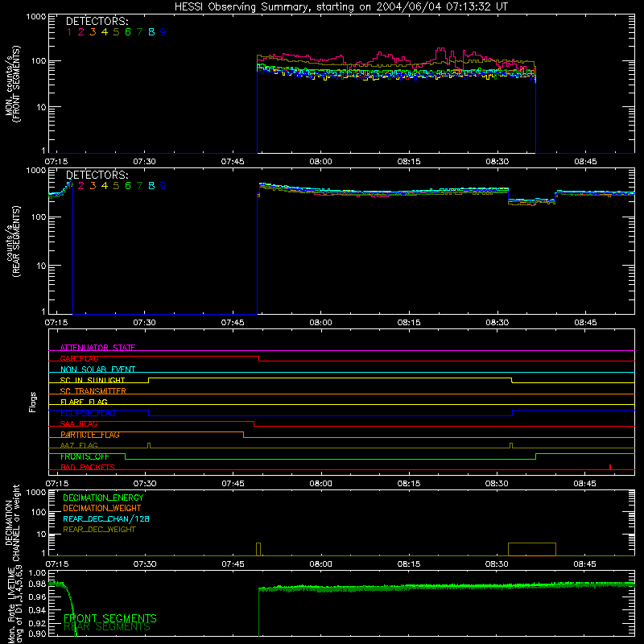The image size is (644, 644).
Task: Select the FRONTS_OFF flag label
Action: click(x=85, y=456)
